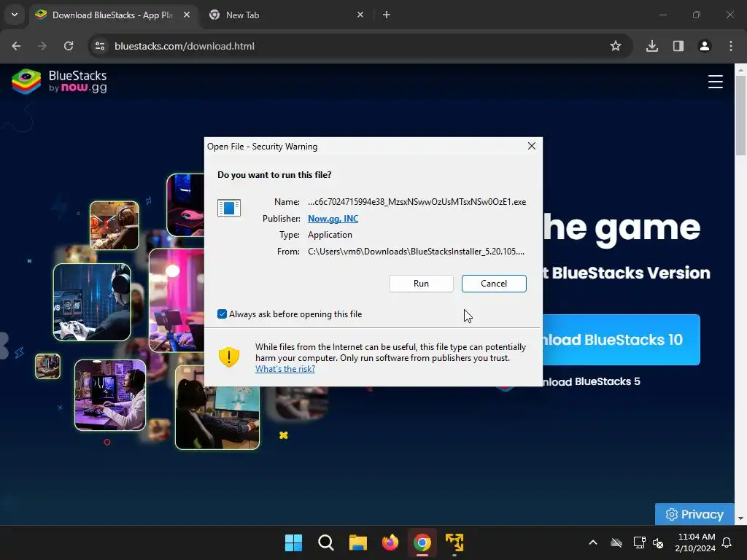The height and width of the screenshot is (560, 747).
Task: Reload the BlueStacks download page
Action: tap(69, 46)
